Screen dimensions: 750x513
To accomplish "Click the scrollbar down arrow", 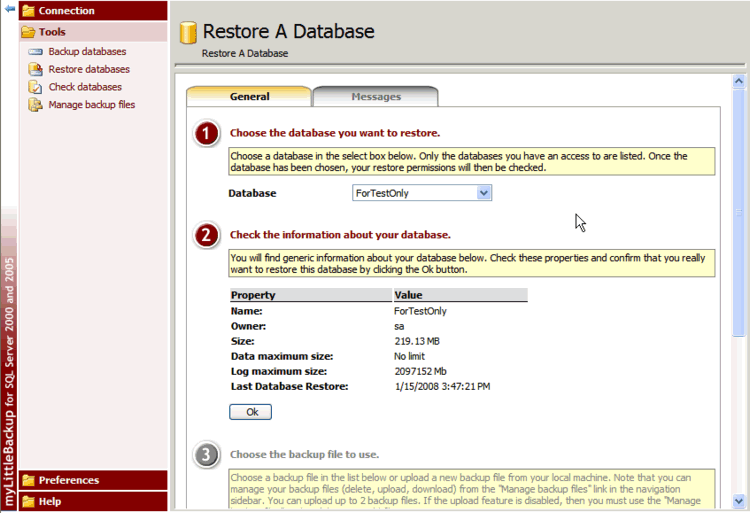I will (x=739, y=501).
